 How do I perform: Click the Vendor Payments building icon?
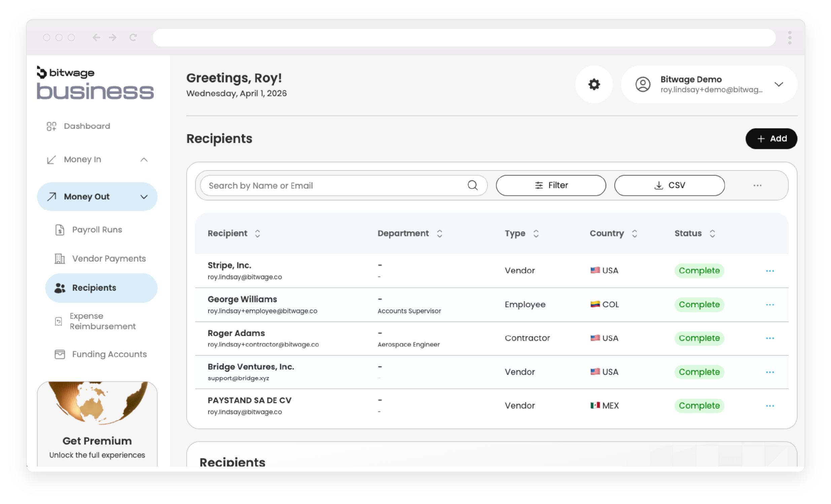(x=60, y=259)
